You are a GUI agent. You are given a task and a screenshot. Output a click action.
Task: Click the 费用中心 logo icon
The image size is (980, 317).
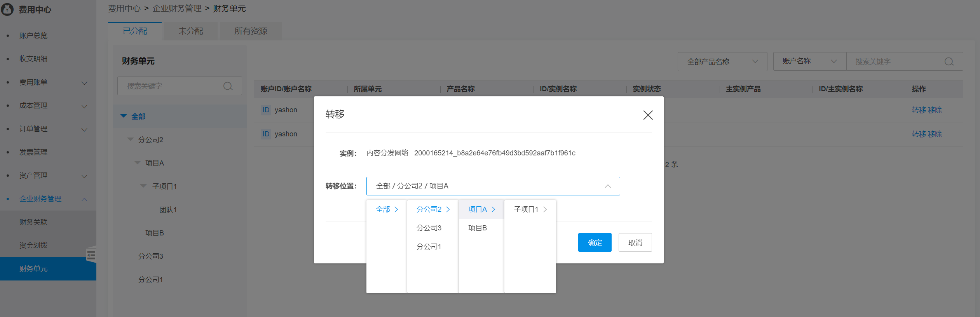[7, 9]
